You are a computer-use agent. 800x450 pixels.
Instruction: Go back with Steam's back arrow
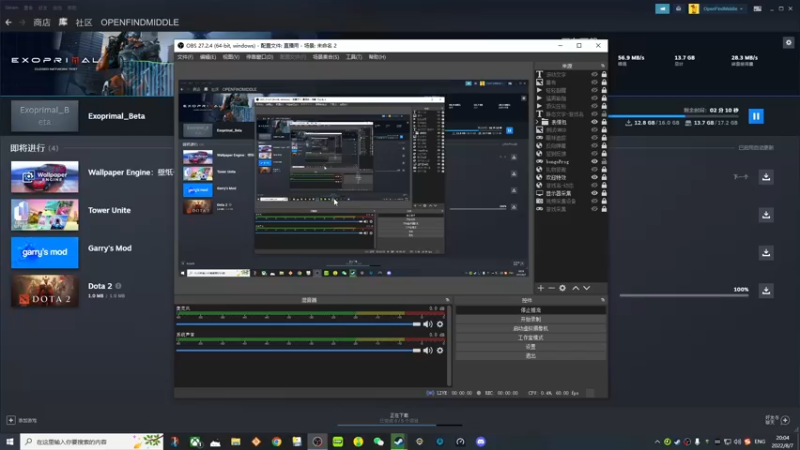click(x=8, y=22)
